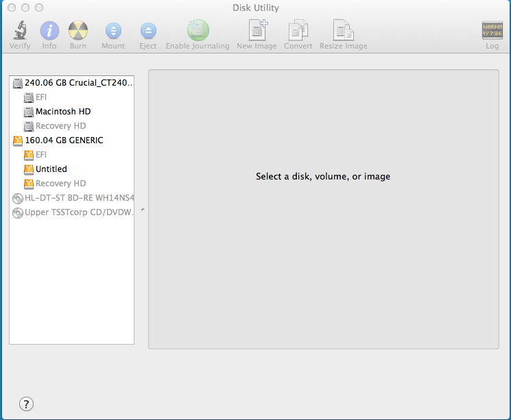This screenshot has height=420, width=511.
Task: Select Recovery HD under the Crucial disk
Action: pyautogui.click(x=72, y=126)
